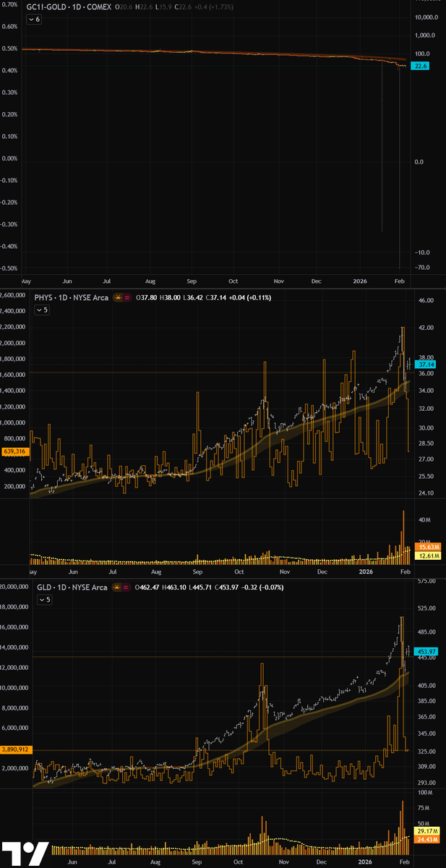Click the Oct label on bottom GLD time axis
446x868 pixels.
pyautogui.click(x=239, y=862)
